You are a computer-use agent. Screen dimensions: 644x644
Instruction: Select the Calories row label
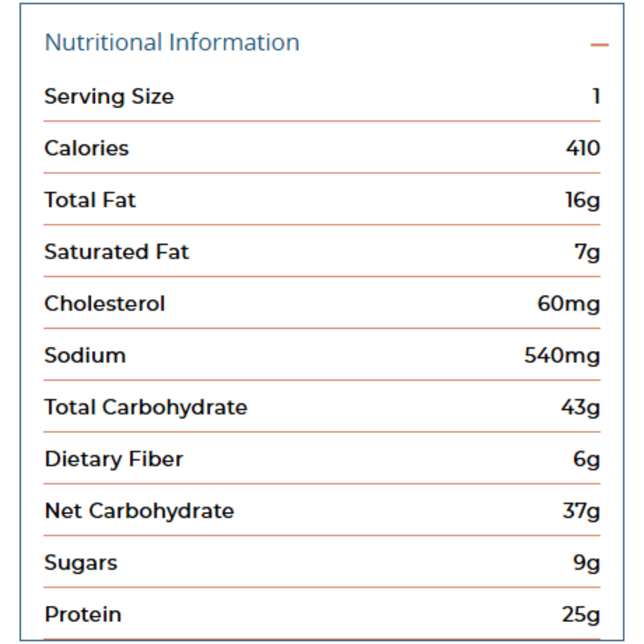(x=86, y=148)
